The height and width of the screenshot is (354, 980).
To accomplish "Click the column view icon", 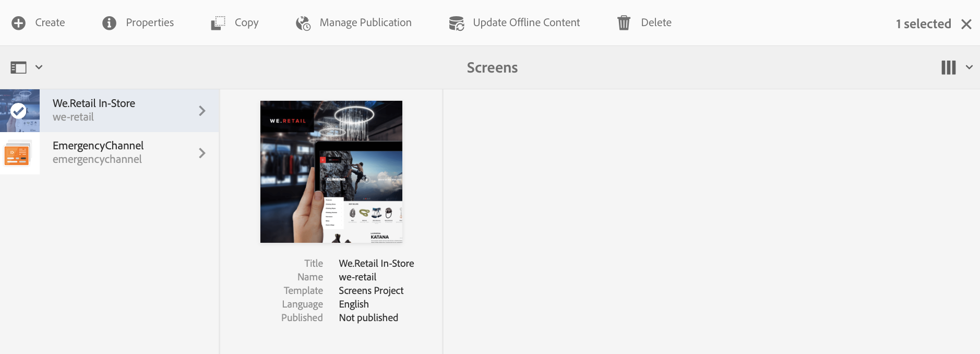I will click(x=949, y=67).
